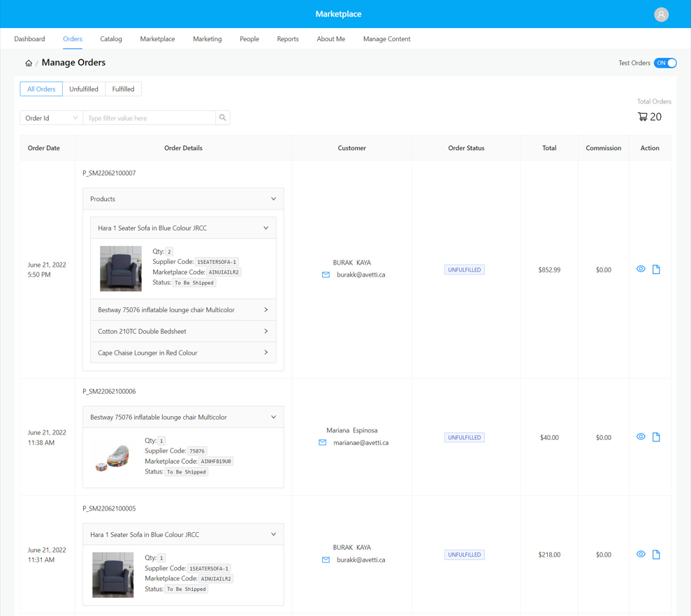This screenshot has height=616, width=691.
Task: Select the Unfulfilled filter option
Action: [x=84, y=89]
